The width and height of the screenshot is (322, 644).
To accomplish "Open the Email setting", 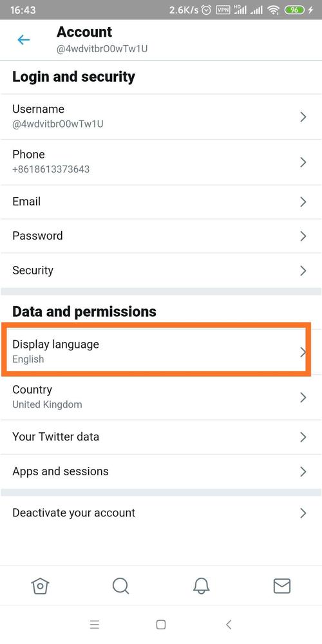I will (x=161, y=202).
